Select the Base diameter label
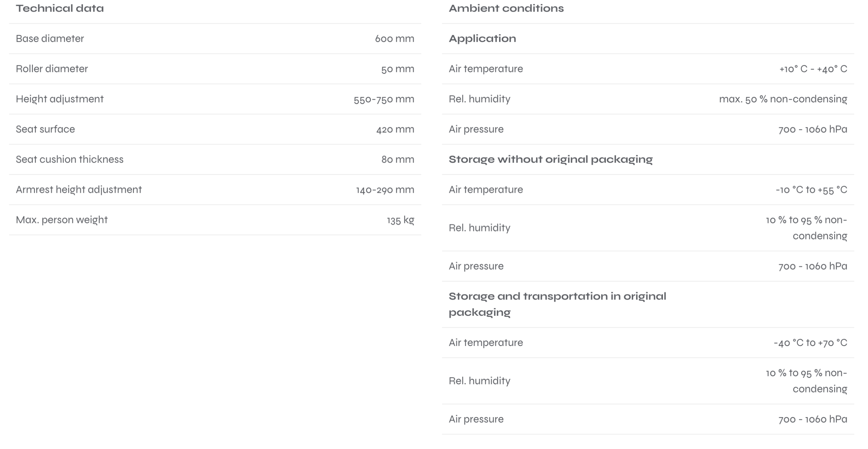Image resolution: width=868 pixels, height=449 pixels. pos(50,39)
